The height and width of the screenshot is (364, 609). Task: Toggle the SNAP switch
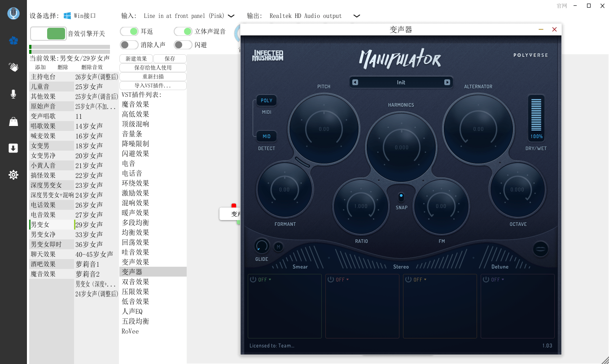click(x=401, y=197)
